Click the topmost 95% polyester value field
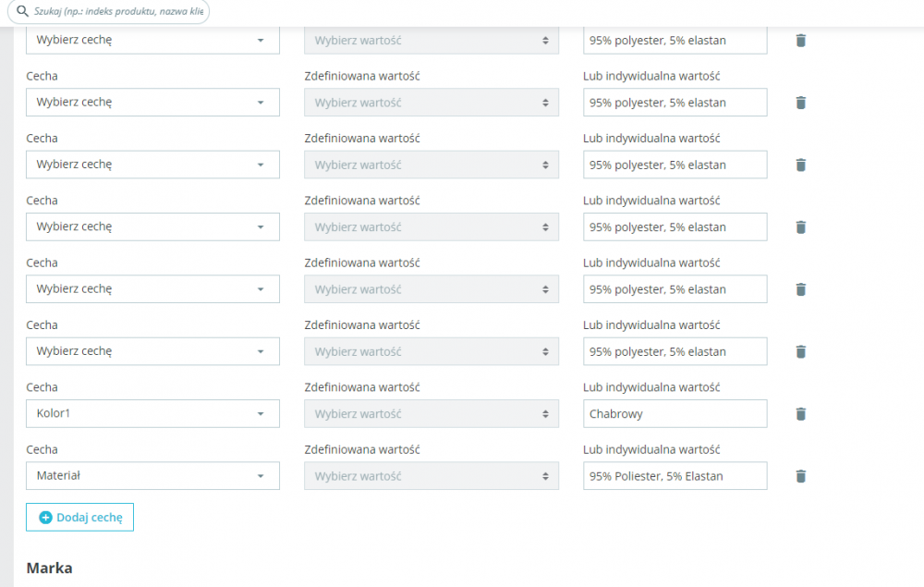The image size is (924, 587). tap(675, 41)
